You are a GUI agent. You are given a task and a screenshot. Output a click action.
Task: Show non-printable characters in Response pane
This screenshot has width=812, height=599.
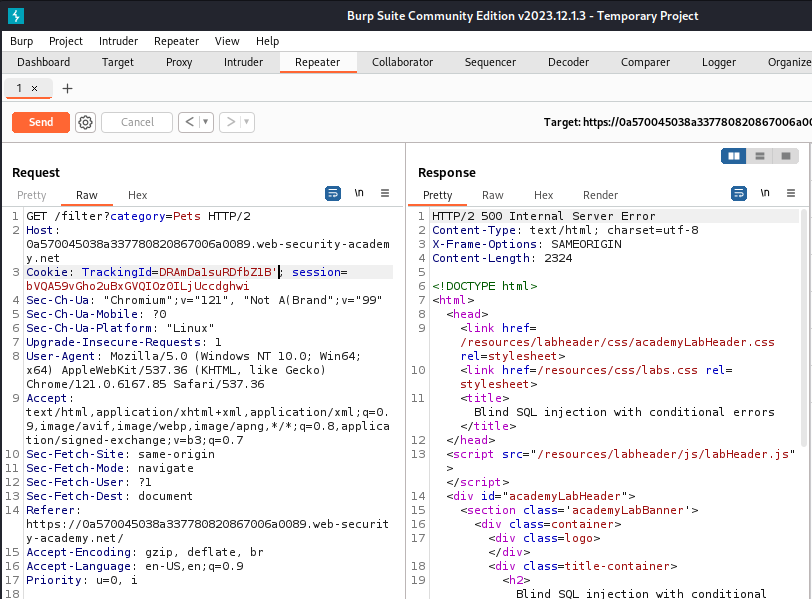pos(765,193)
